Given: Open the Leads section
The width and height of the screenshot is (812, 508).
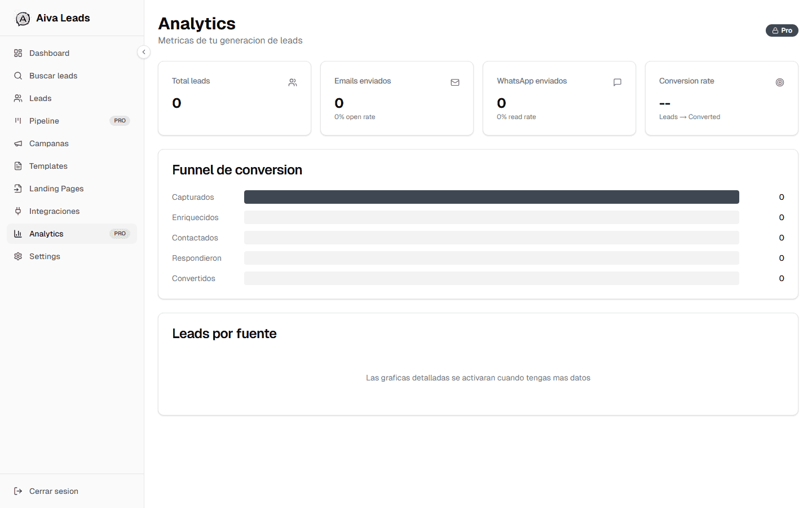Looking at the screenshot, I should tap(72, 98).
